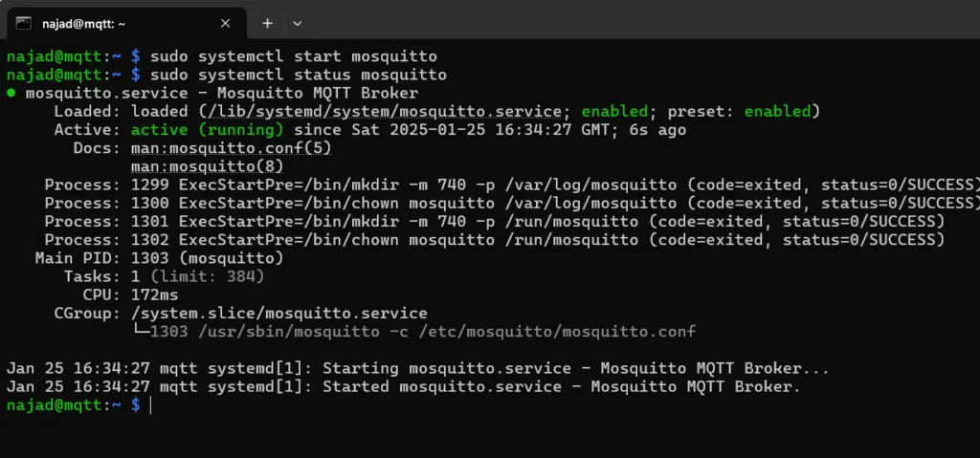
Task: Click the sudo systemctl start mosquitto command
Action: click(293, 56)
